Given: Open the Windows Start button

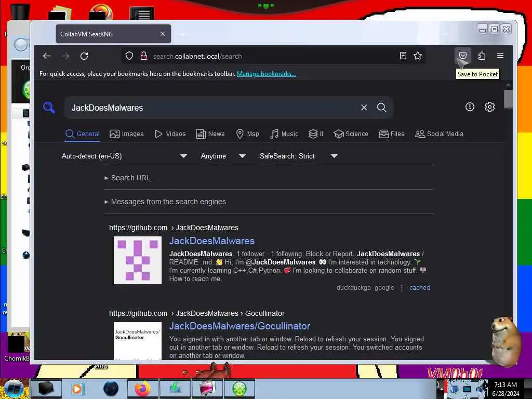Looking at the screenshot, I should pos(14,389).
